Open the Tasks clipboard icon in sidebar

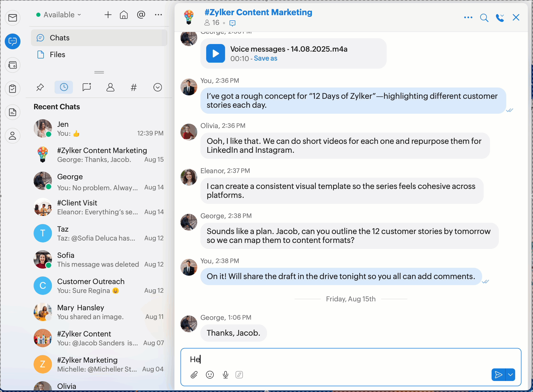[13, 89]
